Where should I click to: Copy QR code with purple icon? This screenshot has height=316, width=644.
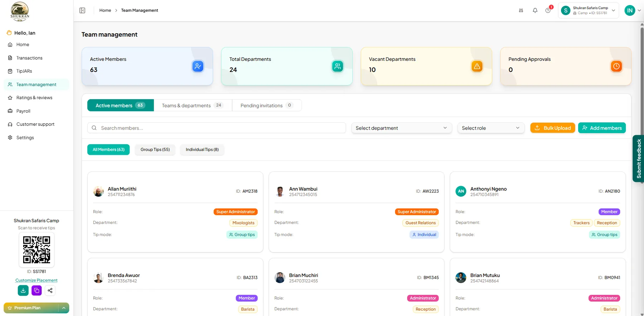coord(36,290)
